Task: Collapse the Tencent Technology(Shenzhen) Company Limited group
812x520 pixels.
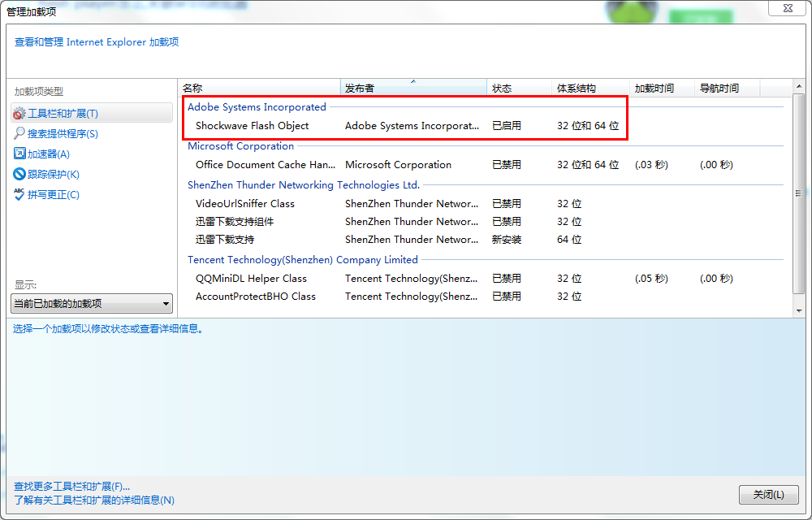Action: click(302, 259)
